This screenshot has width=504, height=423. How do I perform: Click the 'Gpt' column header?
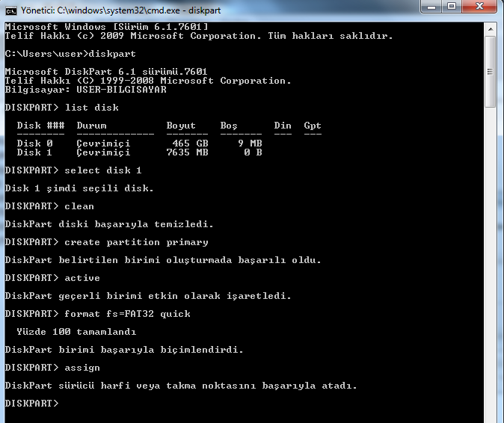313,126
